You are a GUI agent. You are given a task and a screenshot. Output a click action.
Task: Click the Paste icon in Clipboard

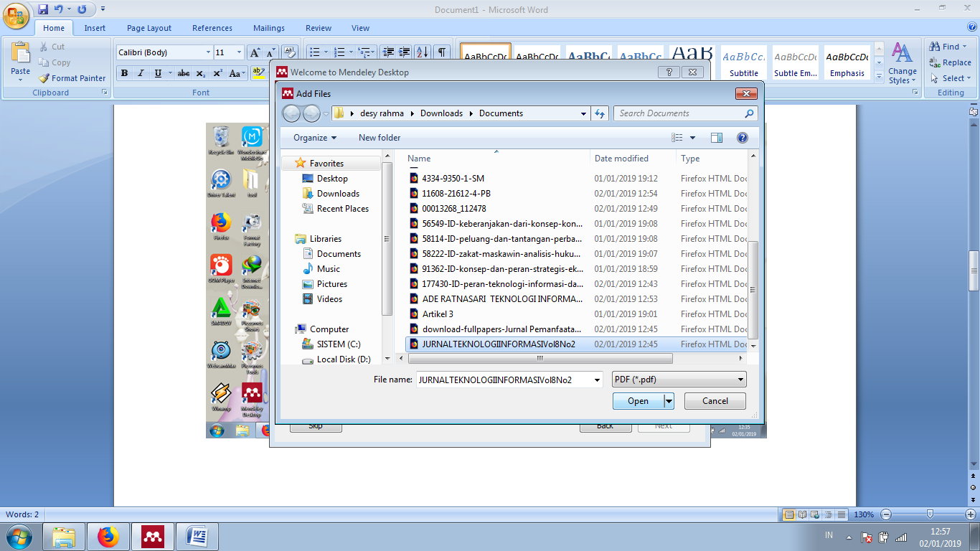click(x=21, y=56)
